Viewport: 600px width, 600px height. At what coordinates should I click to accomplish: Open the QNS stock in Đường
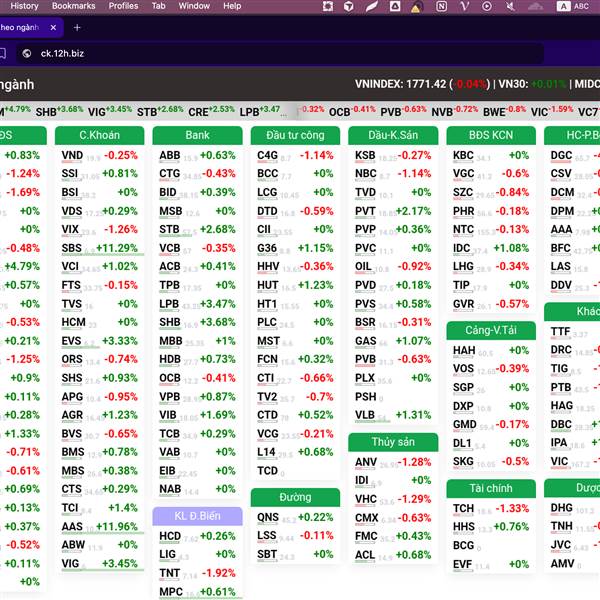(x=268, y=517)
